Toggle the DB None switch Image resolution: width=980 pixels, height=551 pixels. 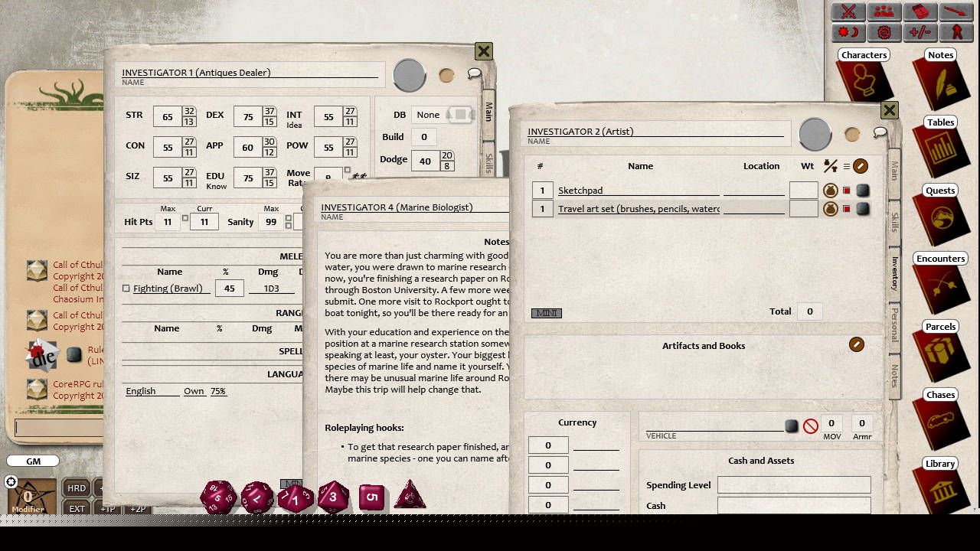click(460, 115)
